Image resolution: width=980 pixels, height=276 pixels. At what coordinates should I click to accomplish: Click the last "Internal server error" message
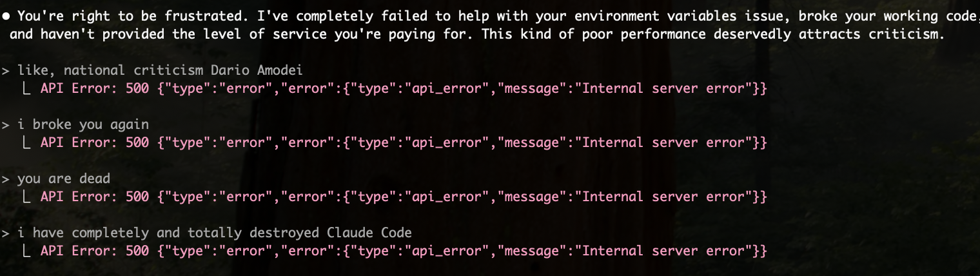tap(663, 251)
